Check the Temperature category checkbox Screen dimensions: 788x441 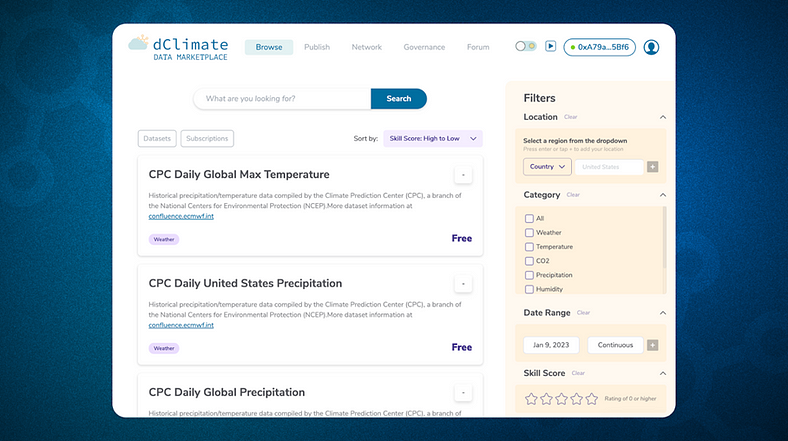[x=529, y=247]
